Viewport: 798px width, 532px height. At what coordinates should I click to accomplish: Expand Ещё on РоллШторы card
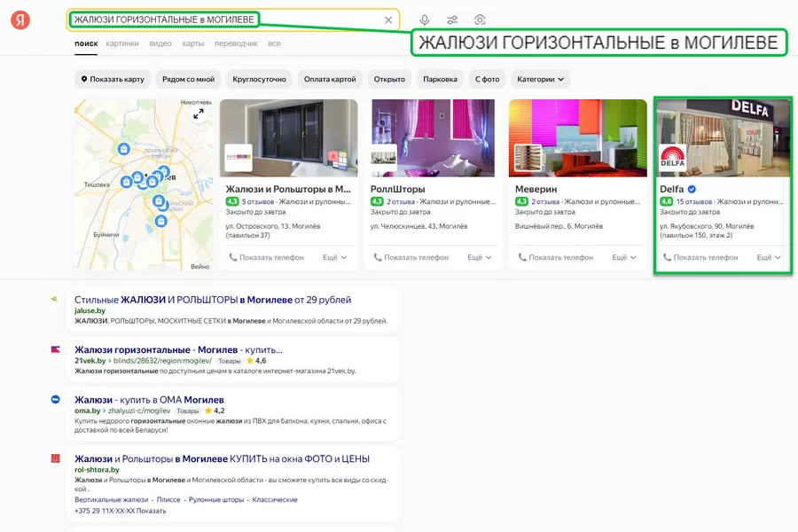[480, 258]
